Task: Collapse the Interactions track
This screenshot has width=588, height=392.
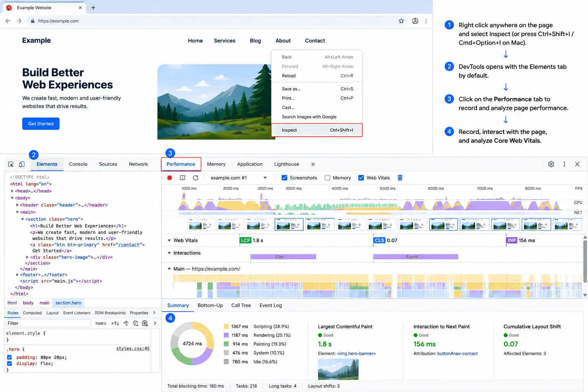Action: (169, 253)
